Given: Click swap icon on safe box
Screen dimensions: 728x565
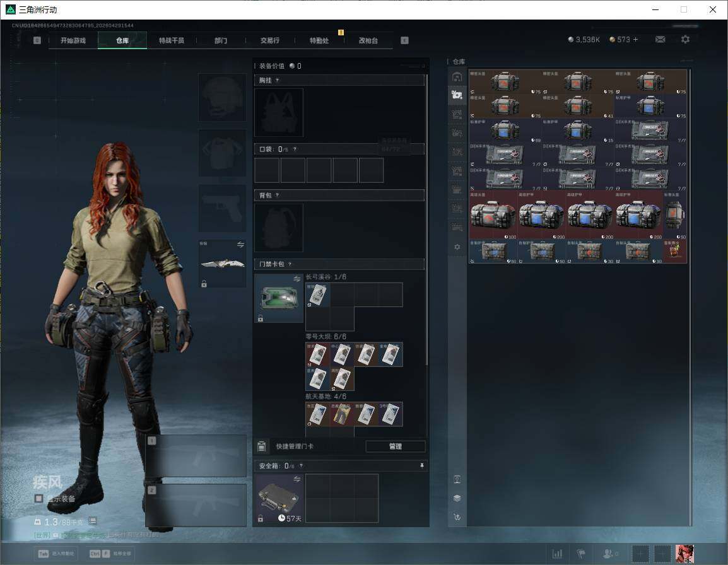Looking at the screenshot, I should (x=296, y=479).
